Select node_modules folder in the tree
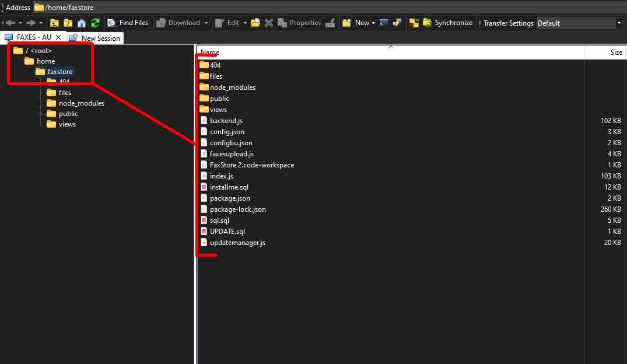The width and height of the screenshot is (627, 364). pos(82,103)
